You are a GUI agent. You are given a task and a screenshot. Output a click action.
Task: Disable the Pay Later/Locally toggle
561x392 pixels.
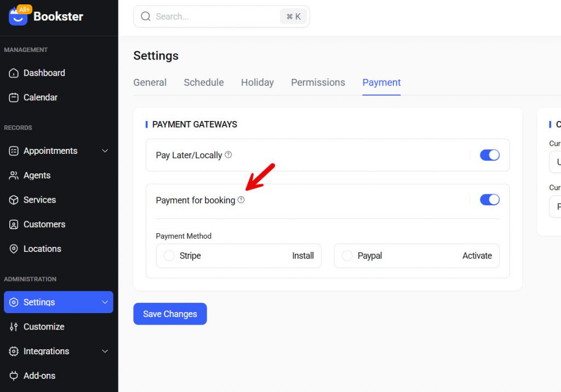click(x=490, y=155)
